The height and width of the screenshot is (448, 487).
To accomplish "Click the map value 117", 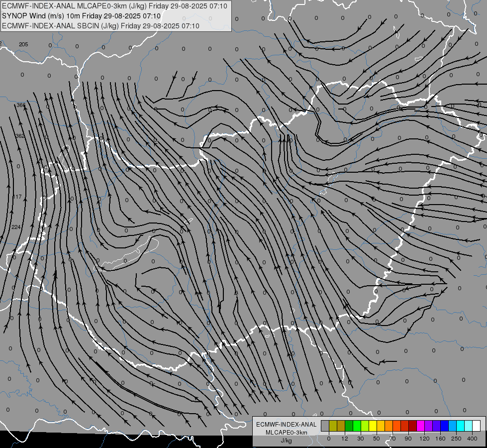I will tap(17, 197).
